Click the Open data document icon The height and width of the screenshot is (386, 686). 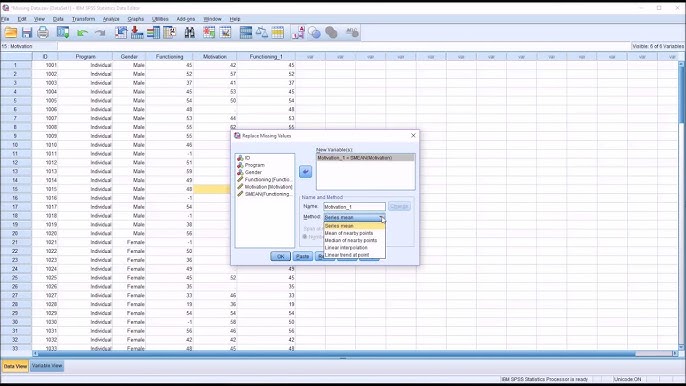pyautogui.click(x=11, y=32)
